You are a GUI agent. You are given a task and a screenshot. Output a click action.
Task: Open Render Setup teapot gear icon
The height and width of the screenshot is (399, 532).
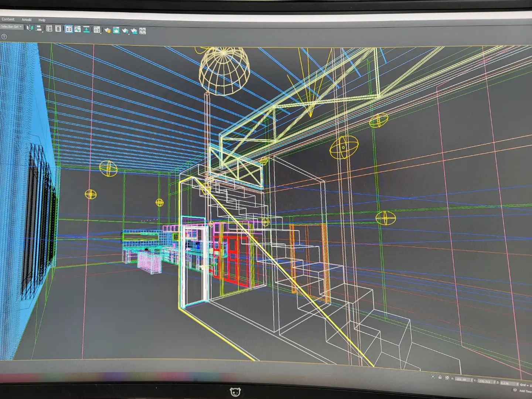(108, 30)
